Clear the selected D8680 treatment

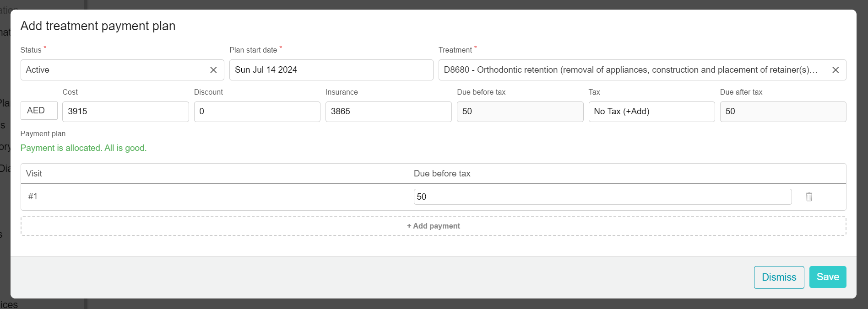[835, 70]
